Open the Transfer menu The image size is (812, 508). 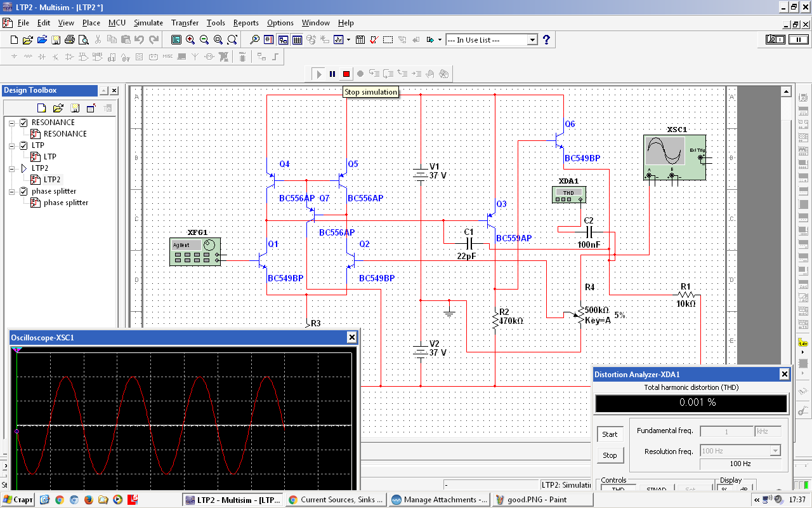pos(185,23)
